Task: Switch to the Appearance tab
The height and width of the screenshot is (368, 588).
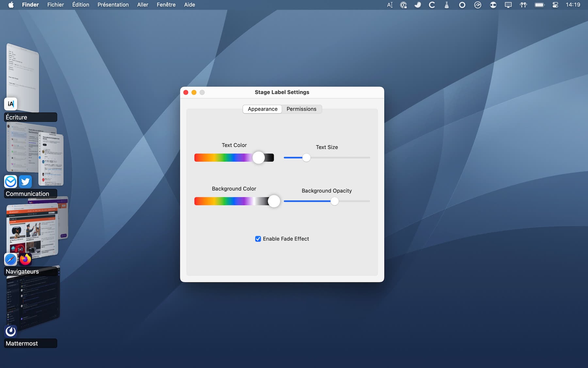Action: point(262,109)
